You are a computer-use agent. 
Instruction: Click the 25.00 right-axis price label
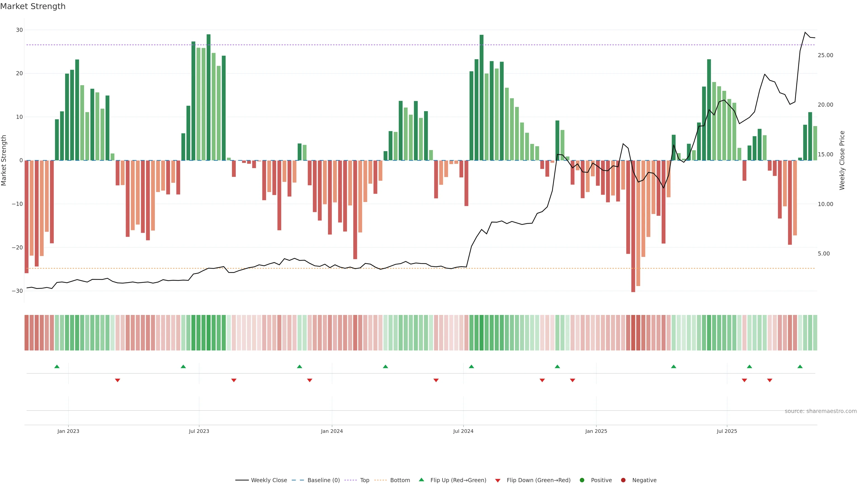click(825, 55)
